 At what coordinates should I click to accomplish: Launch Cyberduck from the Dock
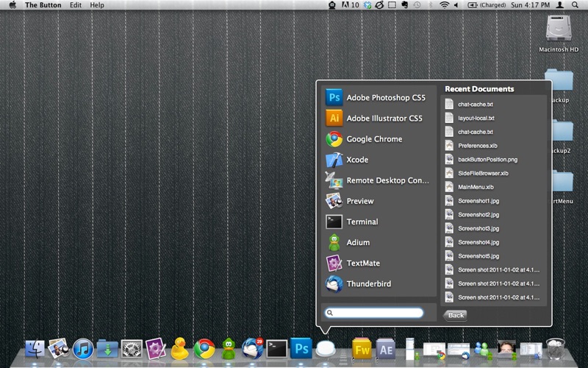180,348
